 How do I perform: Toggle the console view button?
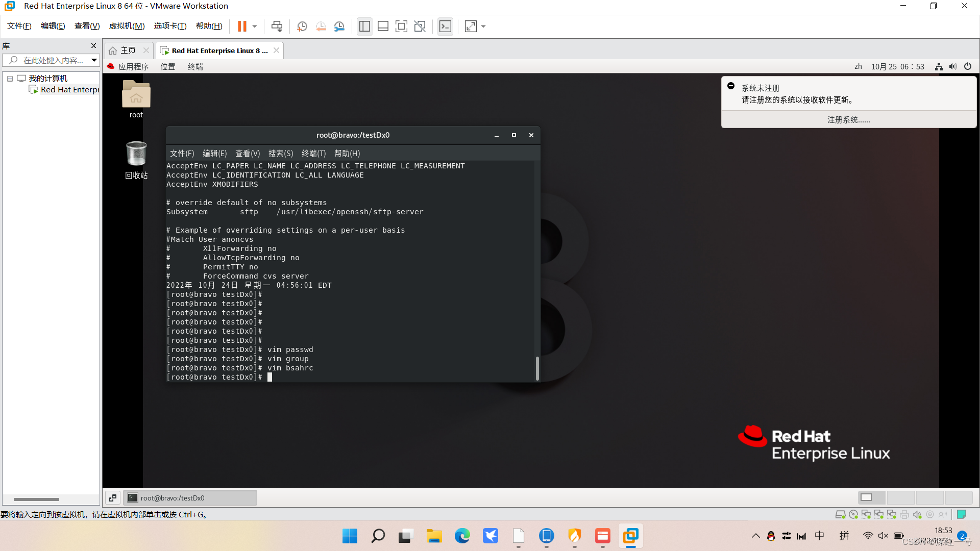[x=445, y=26]
